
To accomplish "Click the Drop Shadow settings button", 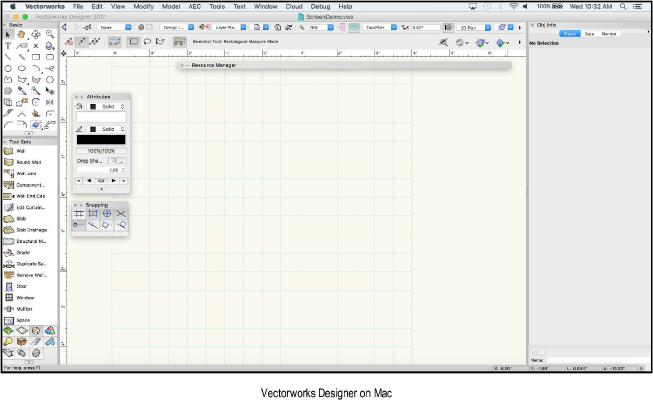I will click(x=122, y=161).
